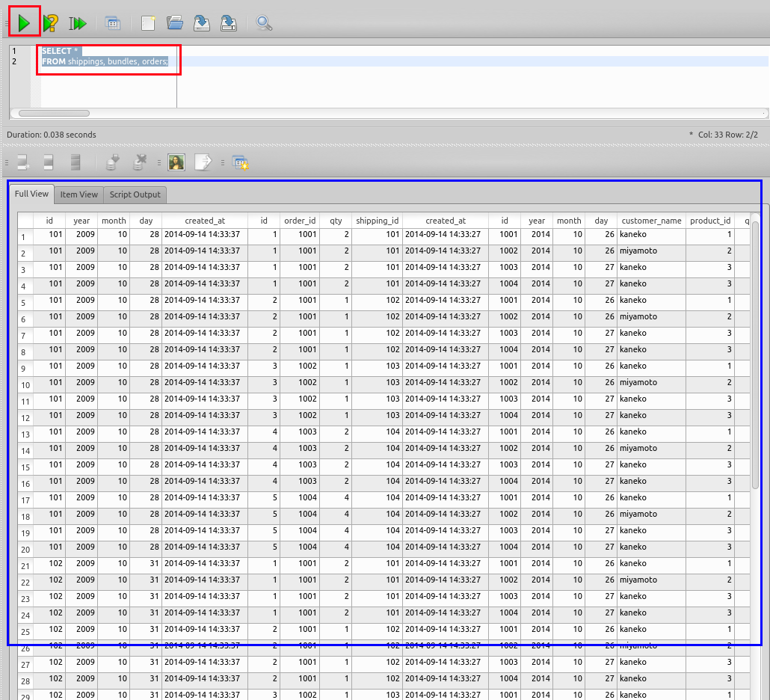
Task: Click the Mona Lisa image viewer icon
Action: click(176, 162)
